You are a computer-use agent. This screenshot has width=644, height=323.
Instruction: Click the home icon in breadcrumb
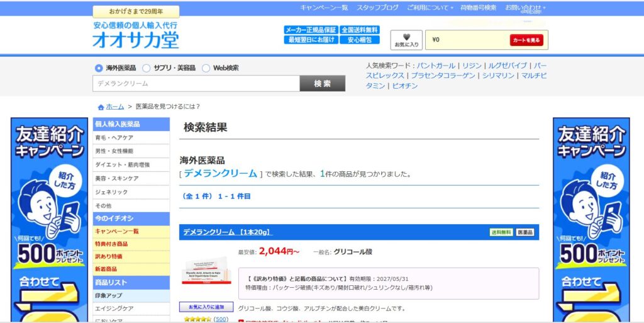pyautogui.click(x=101, y=107)
